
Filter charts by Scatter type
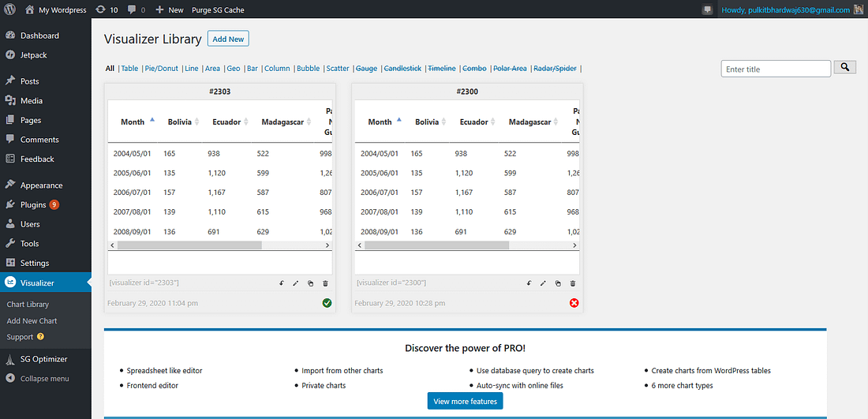click(338, 69)
